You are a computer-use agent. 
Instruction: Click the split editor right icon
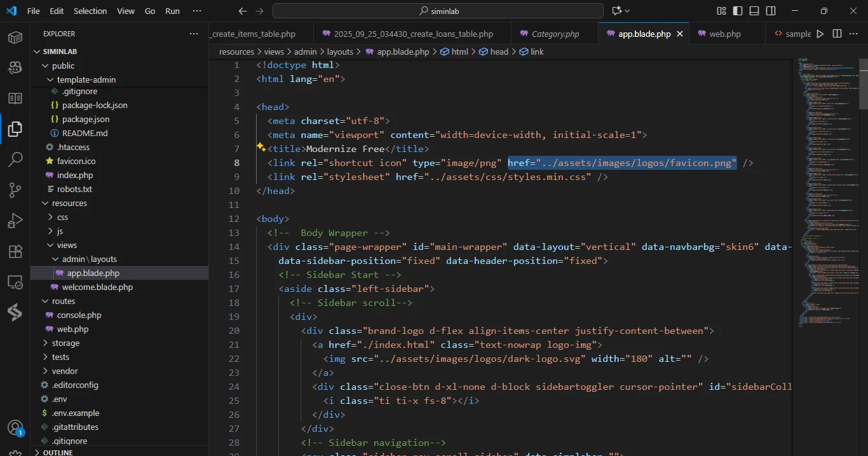point(837,34)
